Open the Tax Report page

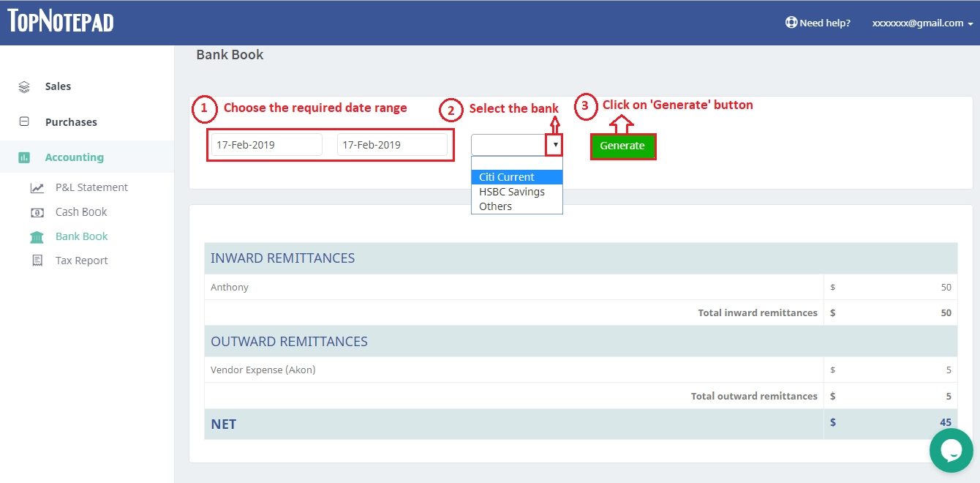(x=81, y=261)
